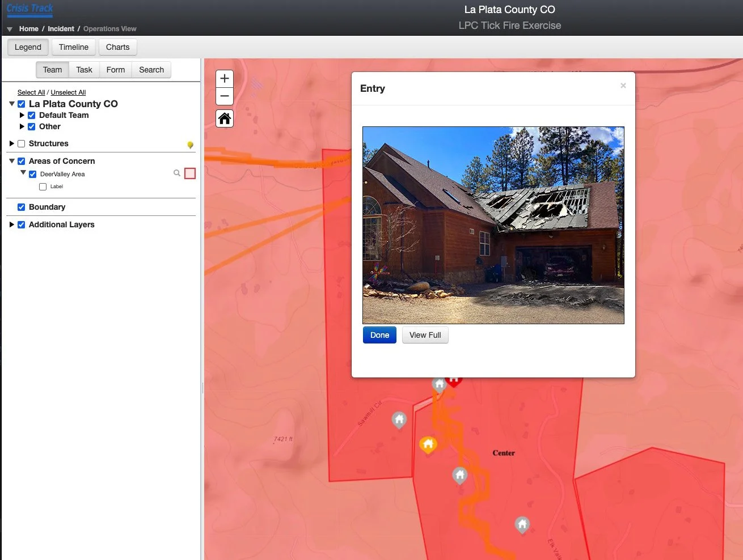Select the Search filter tab

[x=151, y=70]
